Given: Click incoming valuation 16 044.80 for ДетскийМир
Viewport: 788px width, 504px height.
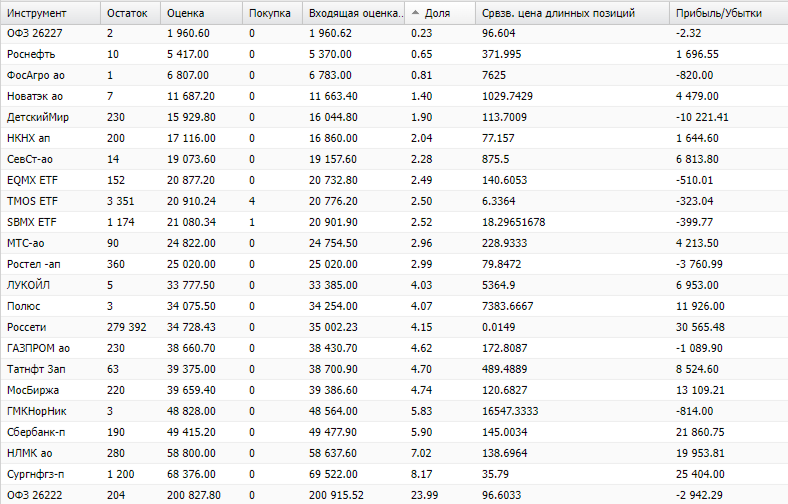Looking at the screenshot, I should (333, 118).
